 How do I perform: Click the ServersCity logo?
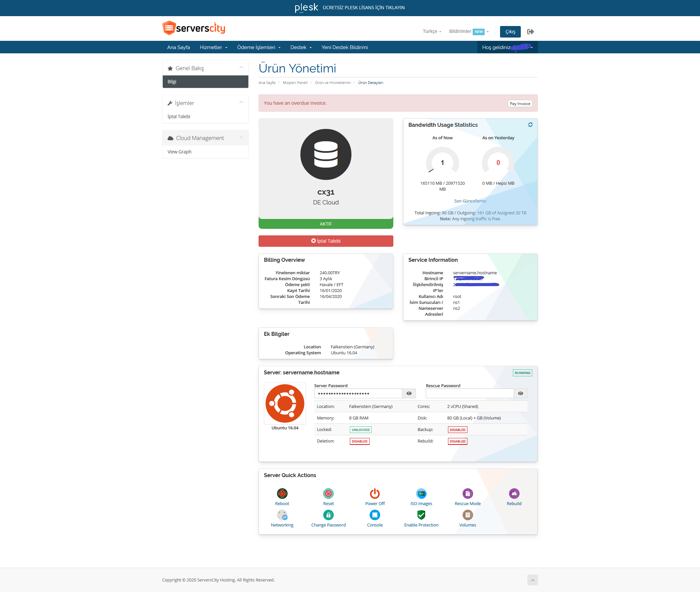[194, 28]
